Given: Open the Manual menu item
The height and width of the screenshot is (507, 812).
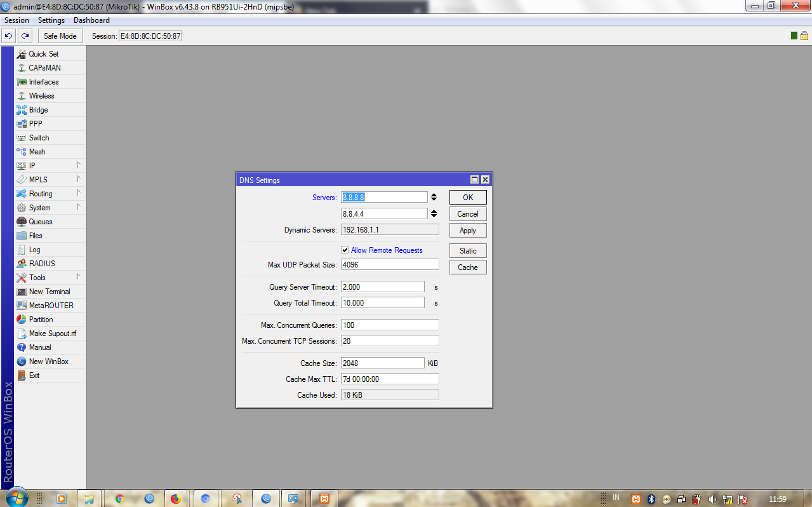Looking at the screenshot, I should pos(50,348).
